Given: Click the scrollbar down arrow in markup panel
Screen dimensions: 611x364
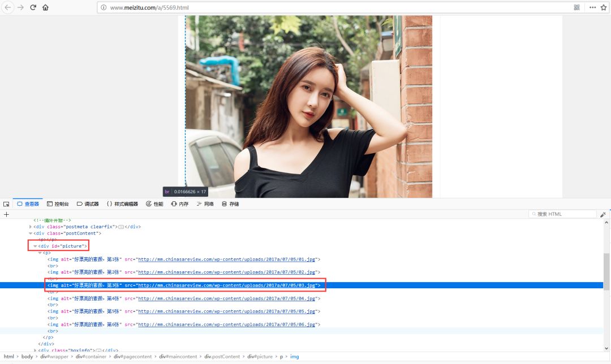Looking at the screenshot, I should tap(606, 348).
